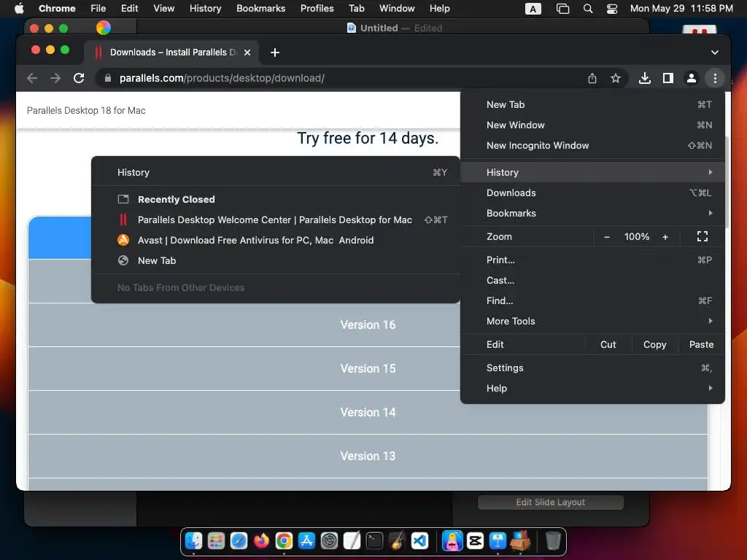The height and width of the screenshot is (560, 747).
Task: Open Firefox from the Dock
Action: (x=261, y=541)
